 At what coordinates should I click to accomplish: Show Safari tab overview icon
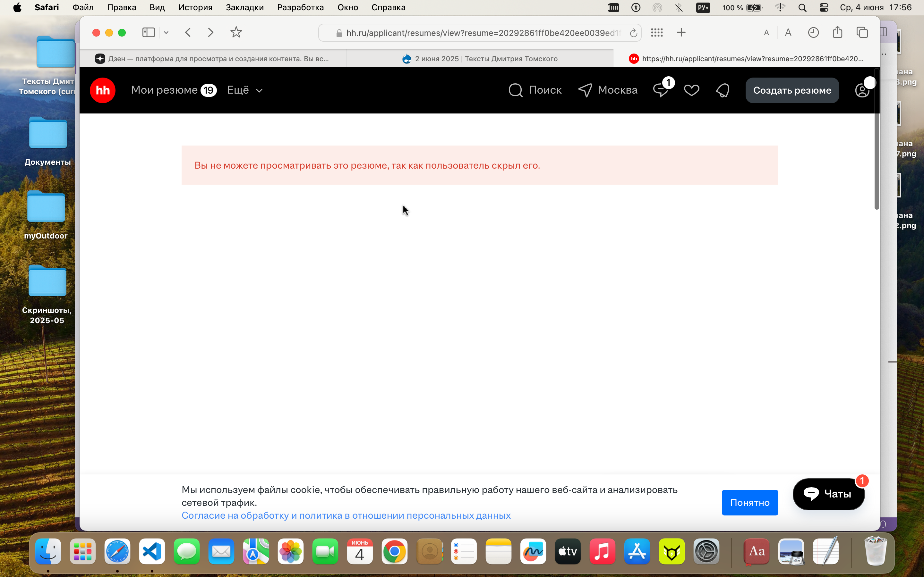pos(862,32)
